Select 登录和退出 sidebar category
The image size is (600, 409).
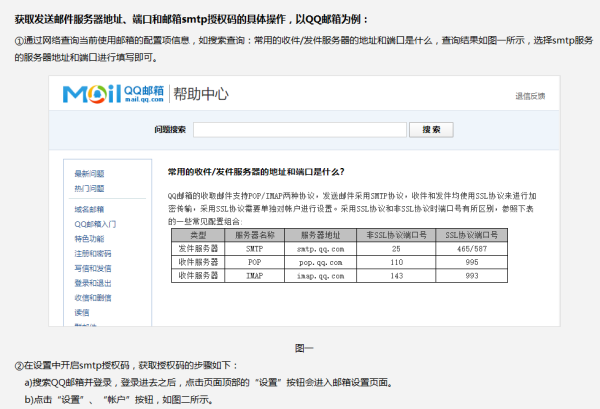(91, 283)
